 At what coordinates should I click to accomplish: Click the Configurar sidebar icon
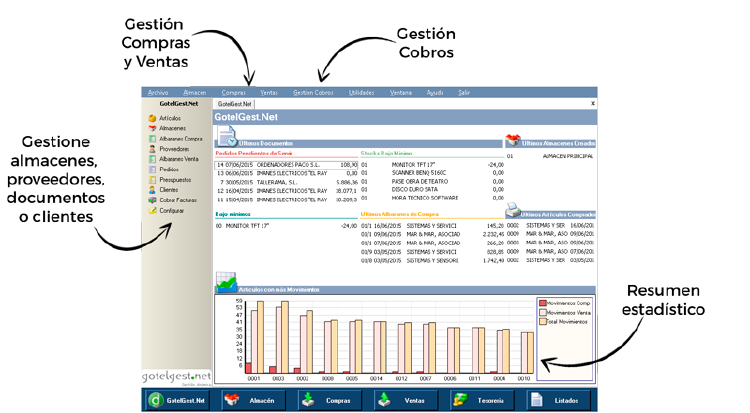tap(152, 211)
